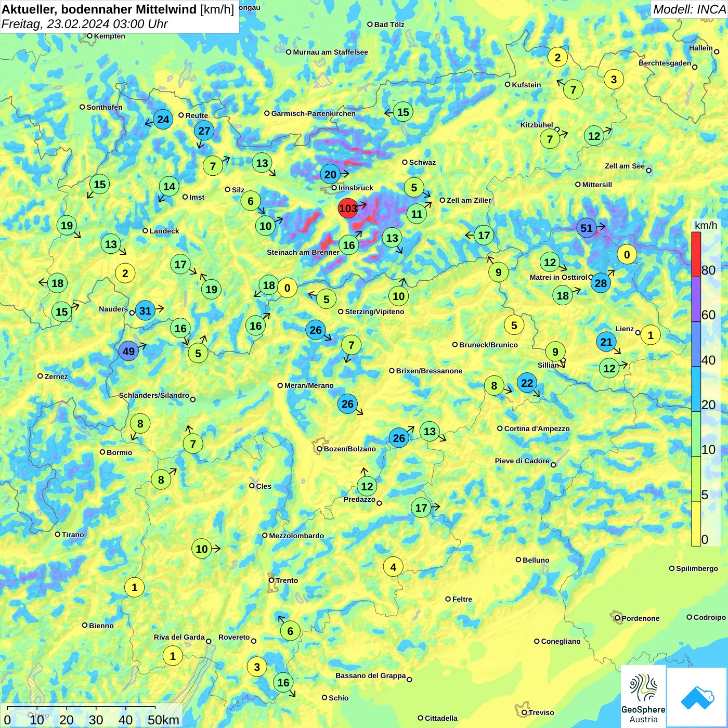
Task: Click the 20 marker above Innsbruck
Action: click(331, 174)
